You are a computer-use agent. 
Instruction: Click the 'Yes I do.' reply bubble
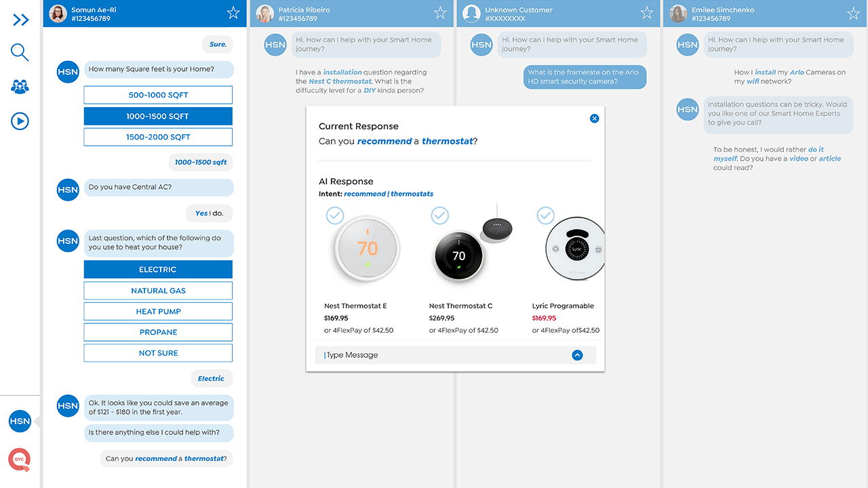point(210,213)
